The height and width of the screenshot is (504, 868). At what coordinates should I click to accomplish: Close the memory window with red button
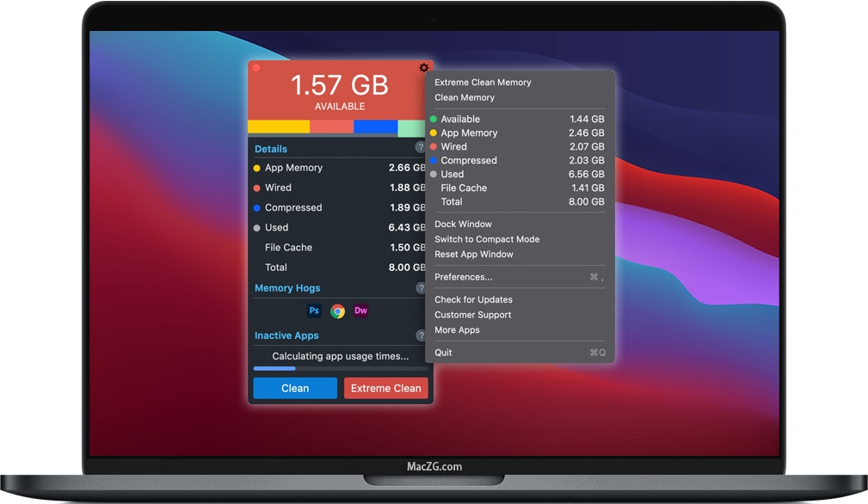pyautogui.click(x=255, y=68)
